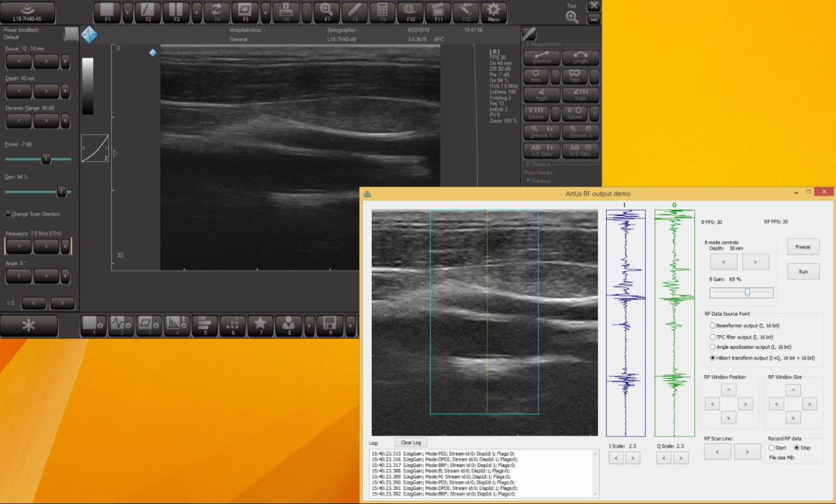Select TFC filter output radio option
This screenshot has width=836, height=504.
pyautogui.click(x=713, y=337)
